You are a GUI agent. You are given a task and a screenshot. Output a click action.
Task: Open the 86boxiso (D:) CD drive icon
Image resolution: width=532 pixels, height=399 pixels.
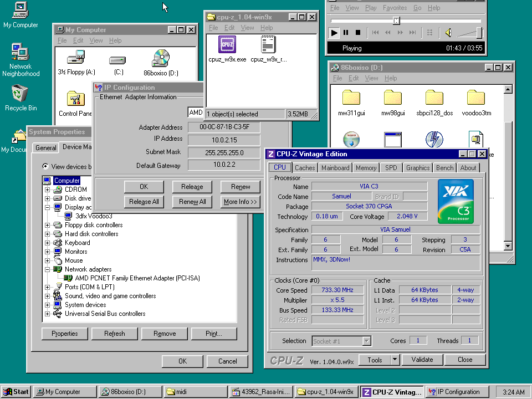[161, 58]
